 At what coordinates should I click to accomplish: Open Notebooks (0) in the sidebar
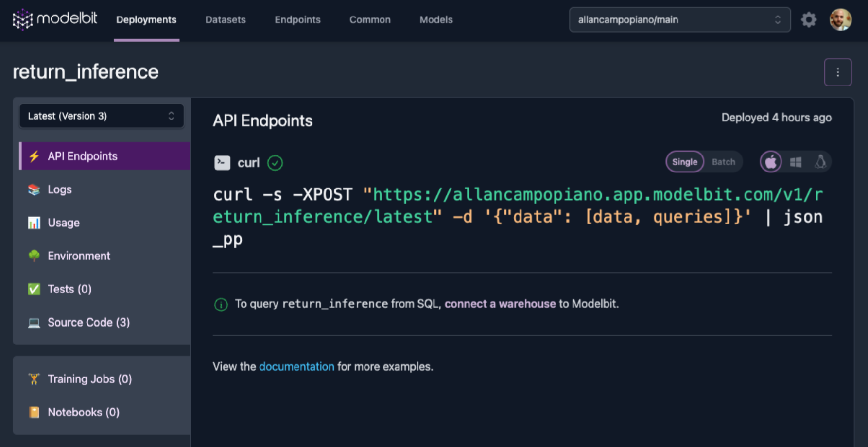pos(104,412)
